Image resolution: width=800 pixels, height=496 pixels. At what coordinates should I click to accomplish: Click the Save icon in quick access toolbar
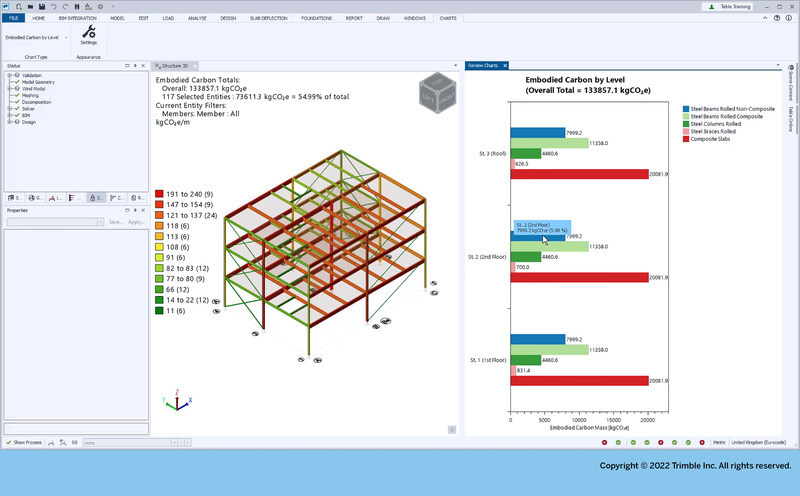(x=42, y=7)
